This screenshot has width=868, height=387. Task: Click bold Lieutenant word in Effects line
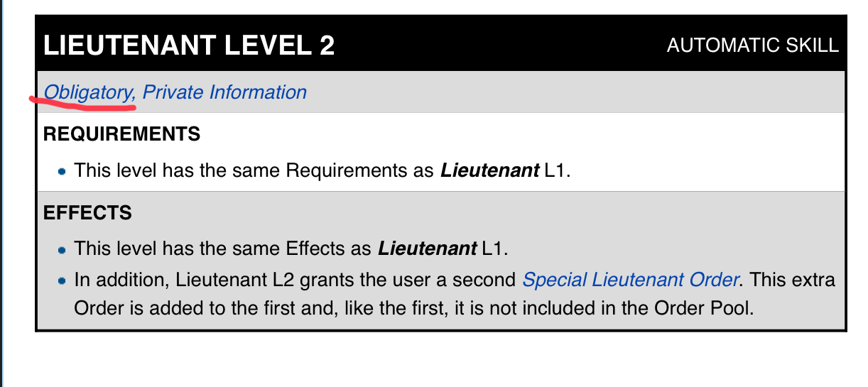pyautogui.click(x=427, y=249)
